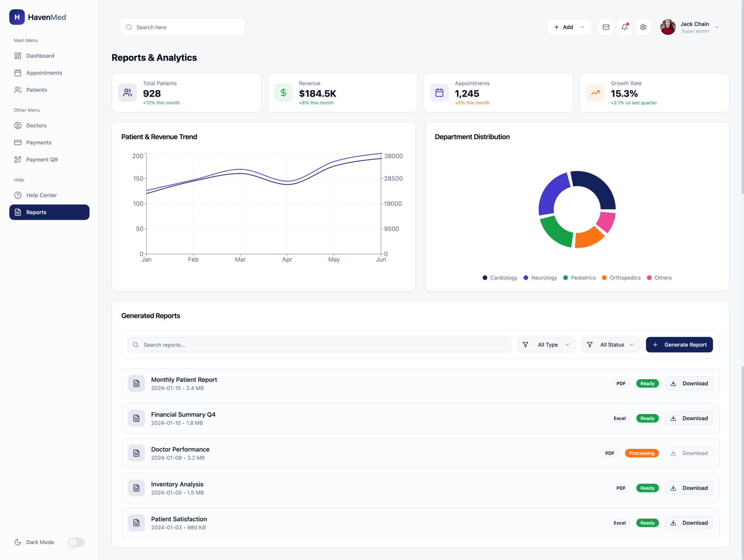Open the settings gear icon

pos(643,27)
